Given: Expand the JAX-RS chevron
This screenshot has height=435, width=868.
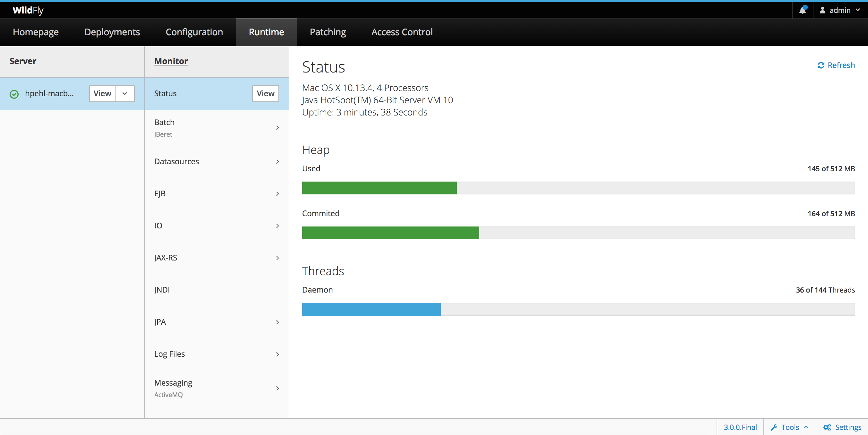Looking at the screenshot, I should [x=277, y=258].
